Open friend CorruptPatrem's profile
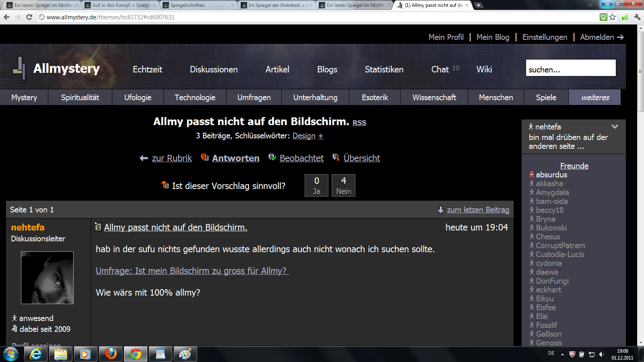This screenshot has height=362, width=644. click(560, 245)
